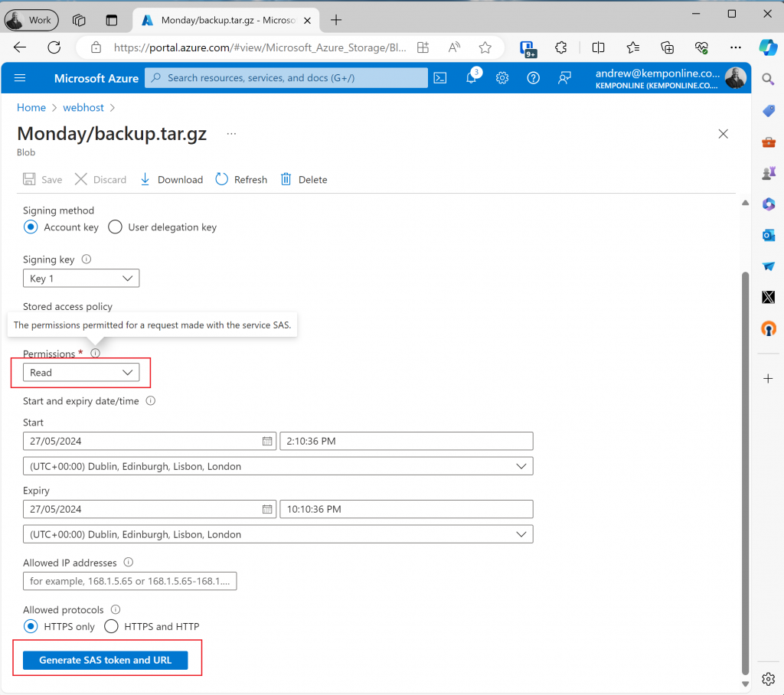Click the browser back arrow
Image resolution: width=784 pixels, height=695 pixels.
click(x=20, y=47)
